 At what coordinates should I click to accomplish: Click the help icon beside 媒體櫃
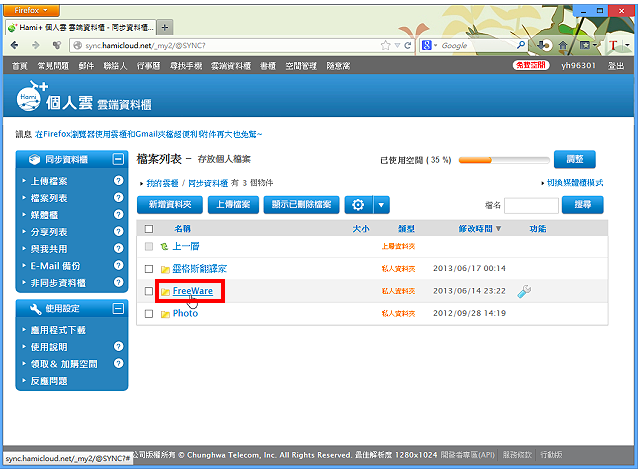(x=118, y=214)
